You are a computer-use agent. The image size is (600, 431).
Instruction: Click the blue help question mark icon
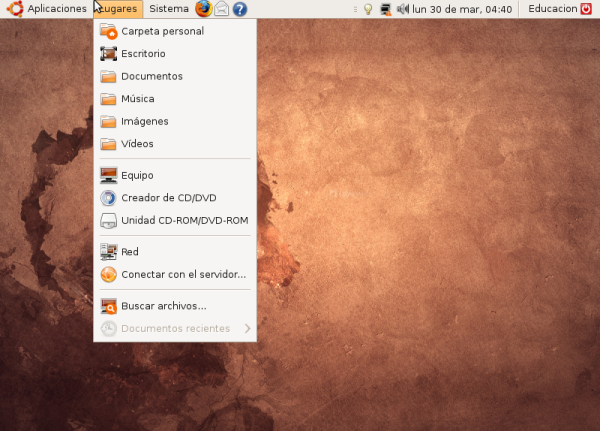coord(240,9)
